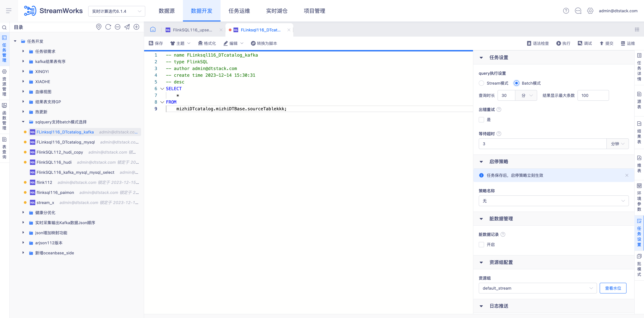
Task: Refresh the 目录 tree
Action: (x=108, y=27)
